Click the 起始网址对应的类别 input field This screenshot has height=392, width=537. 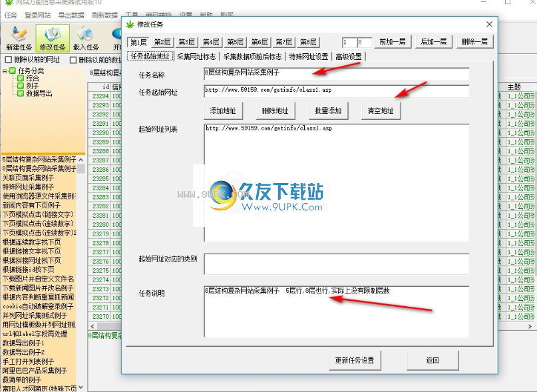336,264
